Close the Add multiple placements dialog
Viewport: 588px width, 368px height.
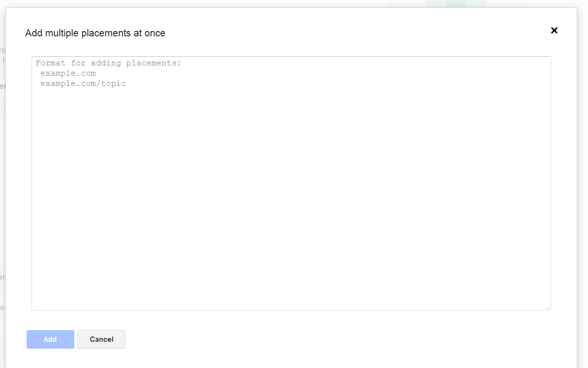554,30
